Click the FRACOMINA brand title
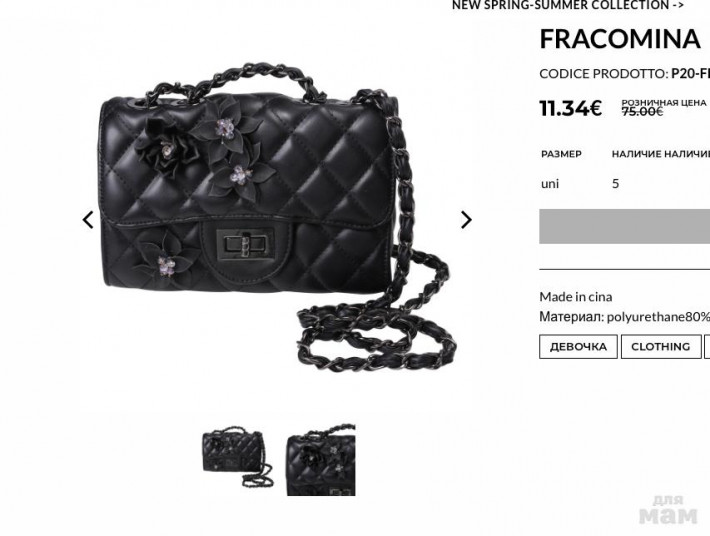The image size is (710, 536). coord(620,39)
